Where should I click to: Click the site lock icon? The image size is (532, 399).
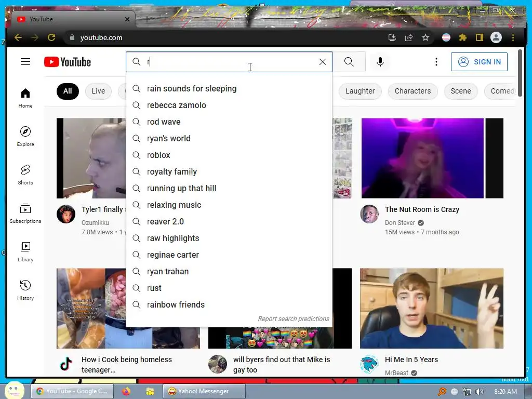[x=72, y=37]
